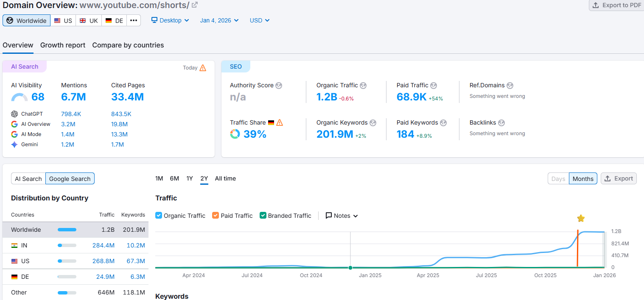Screen dimensions: 644x300
Task: Uncheck the Organic Traffic checkbox
Action: [158, 215]
